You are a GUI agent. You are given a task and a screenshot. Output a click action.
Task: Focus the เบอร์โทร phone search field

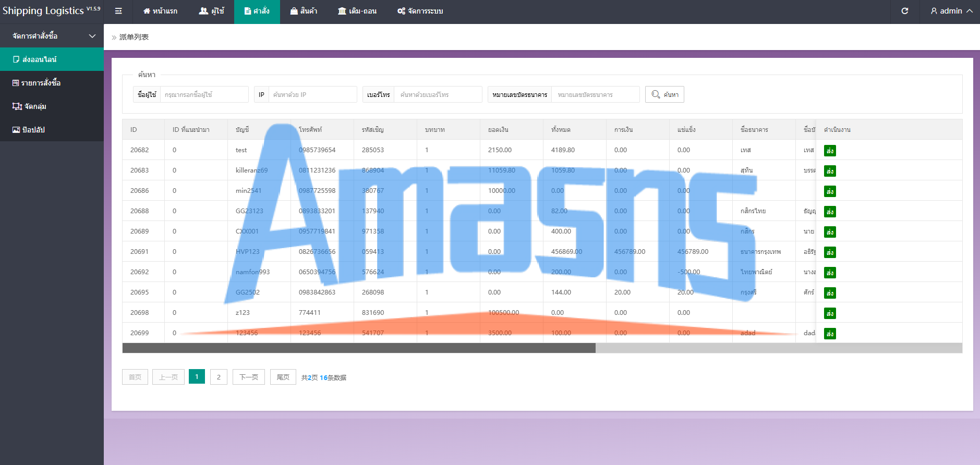pos(438,94)
